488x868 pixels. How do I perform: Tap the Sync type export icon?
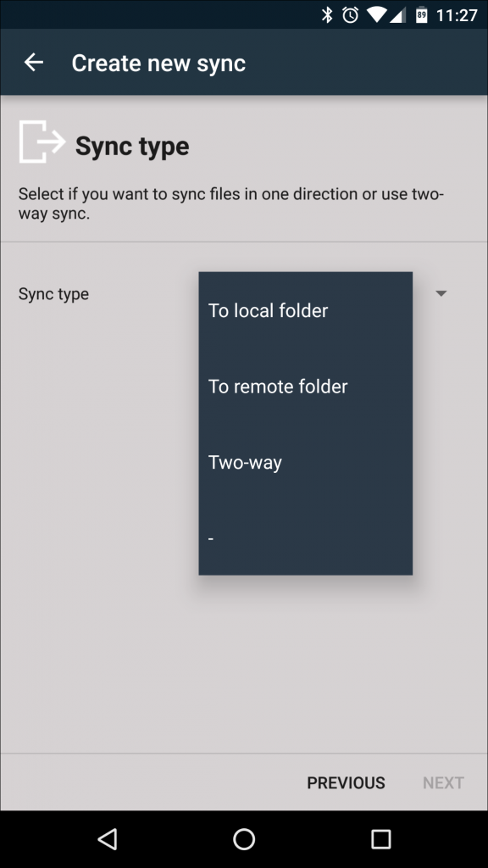40,144
